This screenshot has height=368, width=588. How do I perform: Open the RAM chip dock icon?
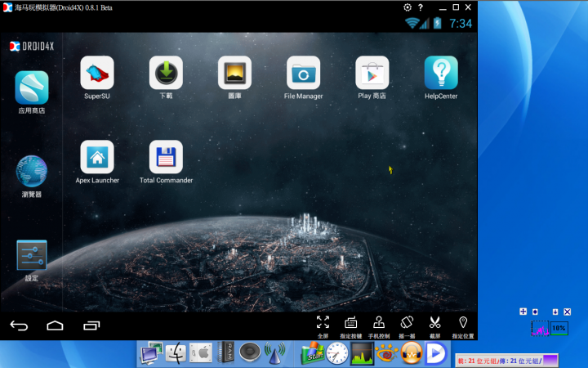point(225,352)
